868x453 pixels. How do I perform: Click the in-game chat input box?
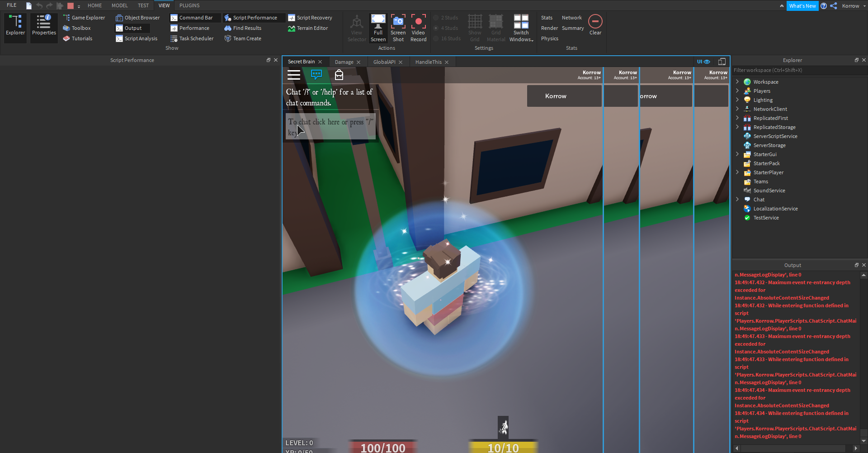331,127
